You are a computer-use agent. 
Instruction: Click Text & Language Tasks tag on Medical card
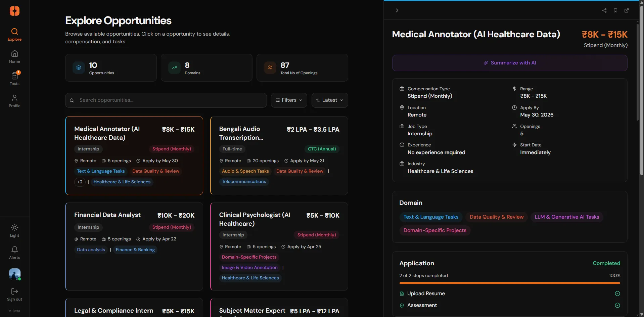101,171
